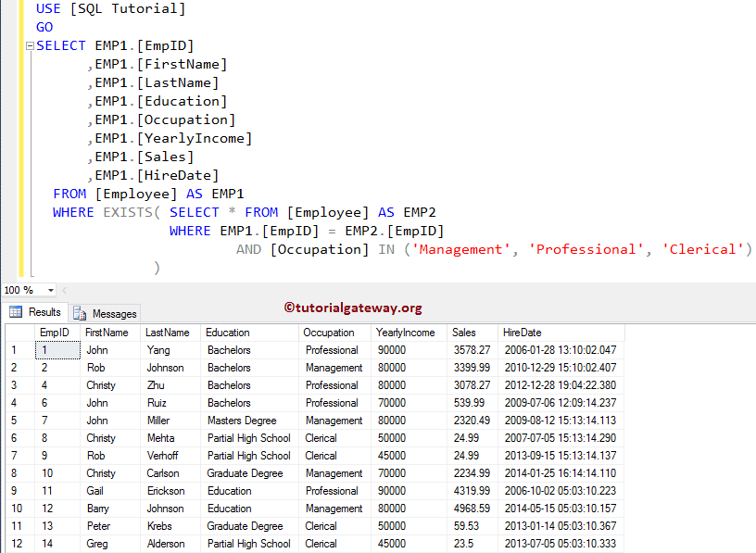Click the cell containing Masters Degree
The width and height of the screenshot is (756, 553).
tap(241, 421)
